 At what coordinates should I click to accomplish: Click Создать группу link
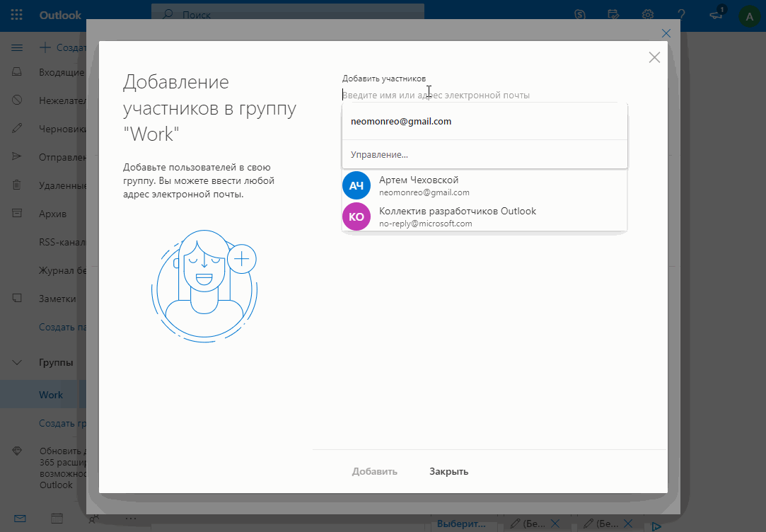pos(62,424)
